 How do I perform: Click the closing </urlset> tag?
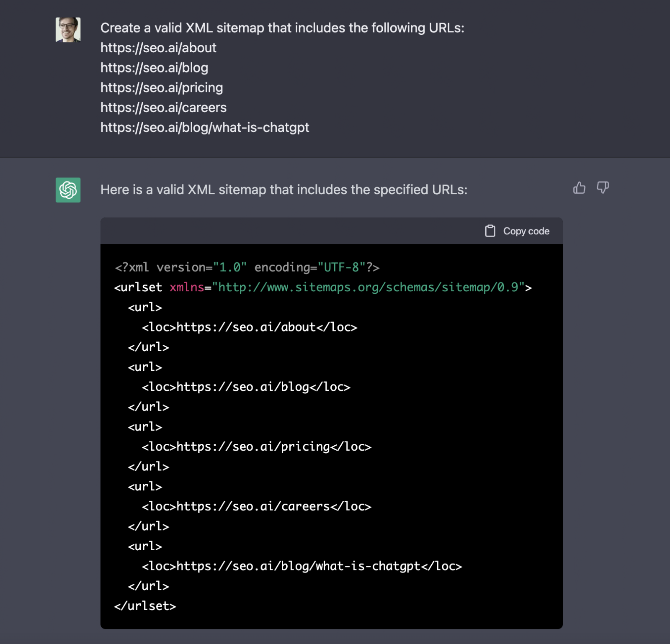coord(145,606)
